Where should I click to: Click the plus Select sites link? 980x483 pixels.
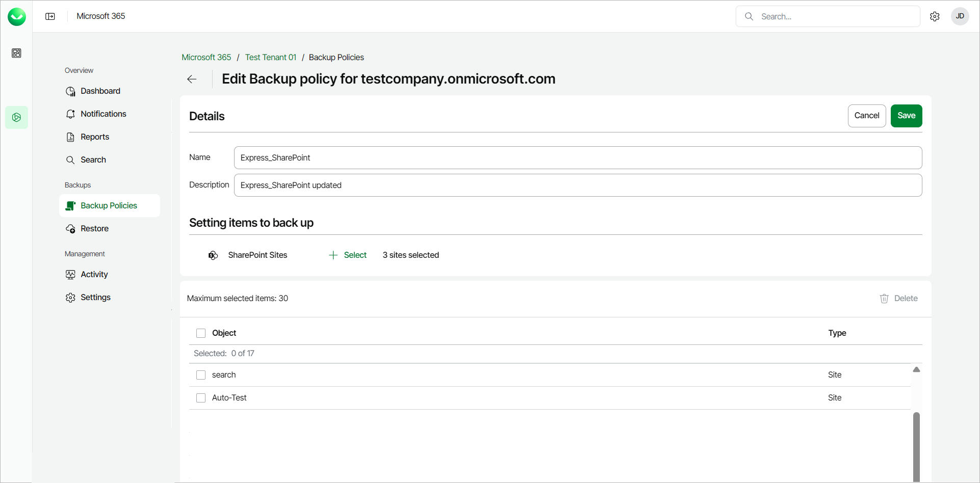coord(348,255)
